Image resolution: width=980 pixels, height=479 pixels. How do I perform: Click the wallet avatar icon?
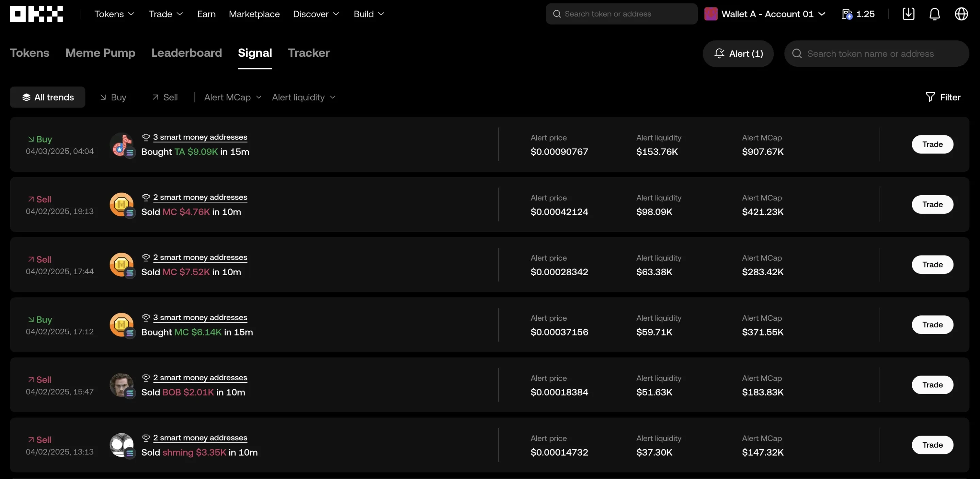point(710,14)
